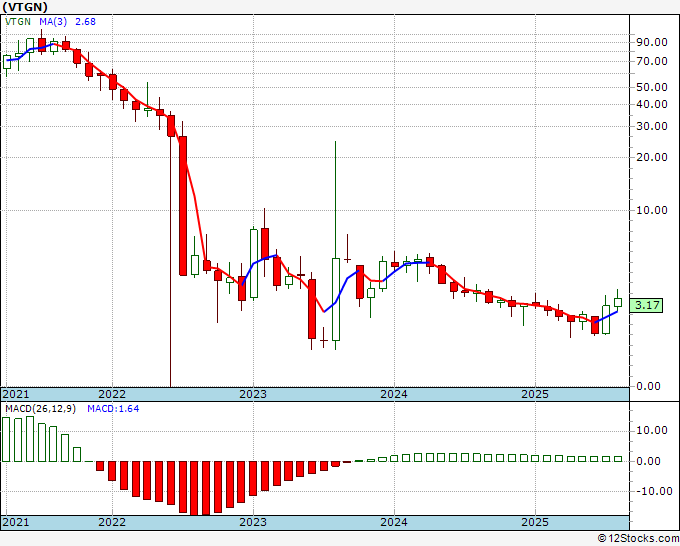Click the 50.00 price axis label
Image resolution: width=680 pixels, height=546 pixels.
click(x=651, y=87)
